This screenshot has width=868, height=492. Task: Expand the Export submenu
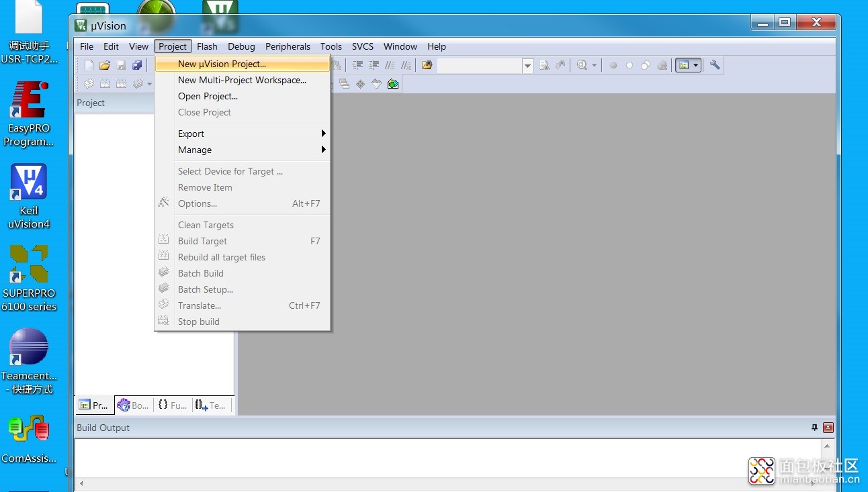pyautogui.click(x=251, y=134)
